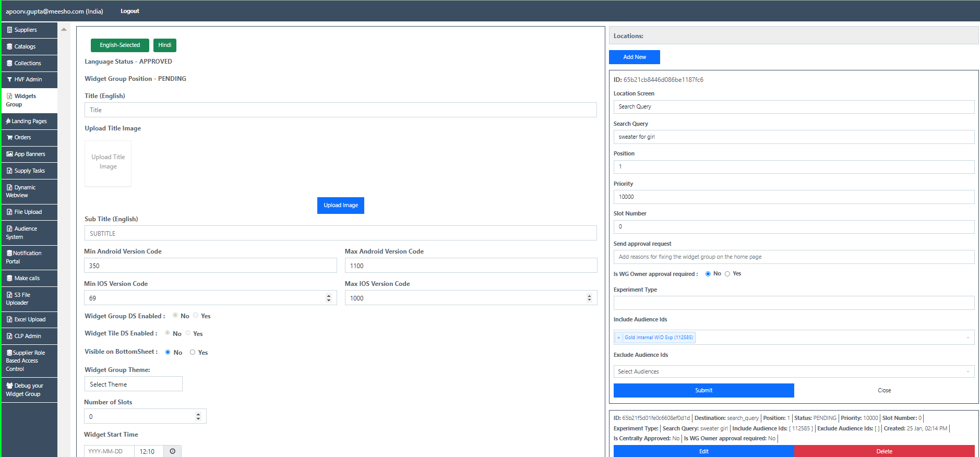Click the sidebar scroll-up arrow

[64, 30]
